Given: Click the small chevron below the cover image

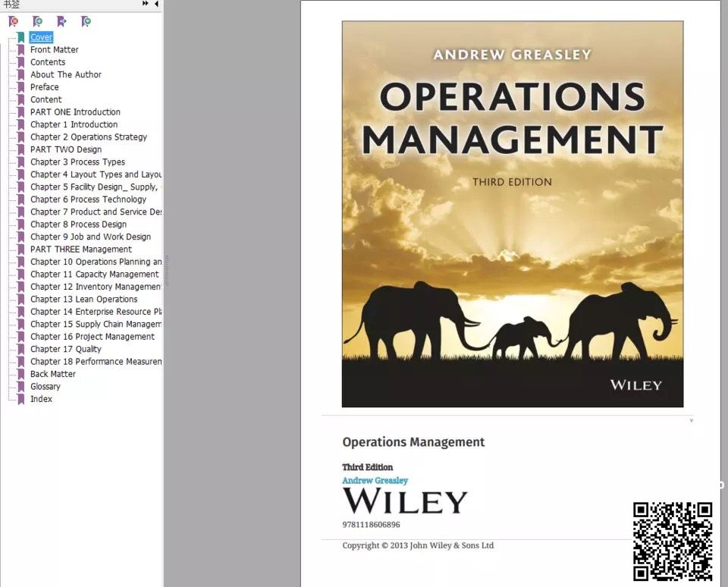Looking at the screenshot, I should [691, 420].
